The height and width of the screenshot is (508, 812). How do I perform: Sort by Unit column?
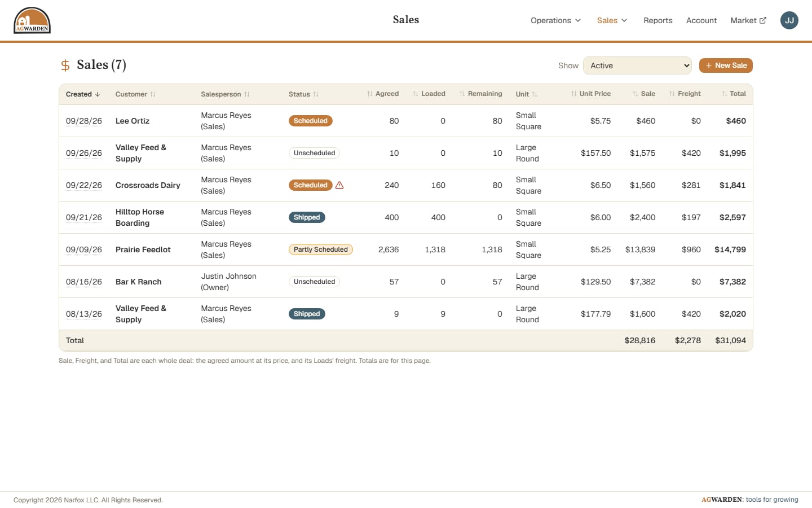pyautogui.click(x=527, y=94)
